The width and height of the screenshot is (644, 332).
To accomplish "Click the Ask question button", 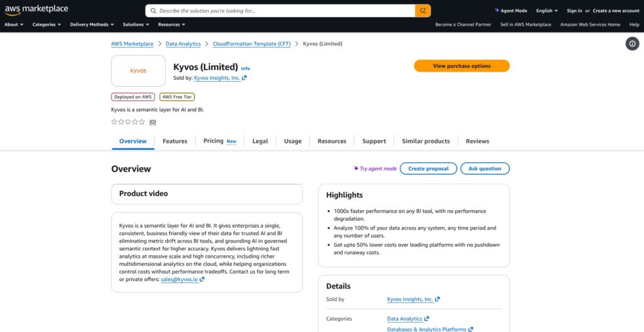I will tap(485, 169).
